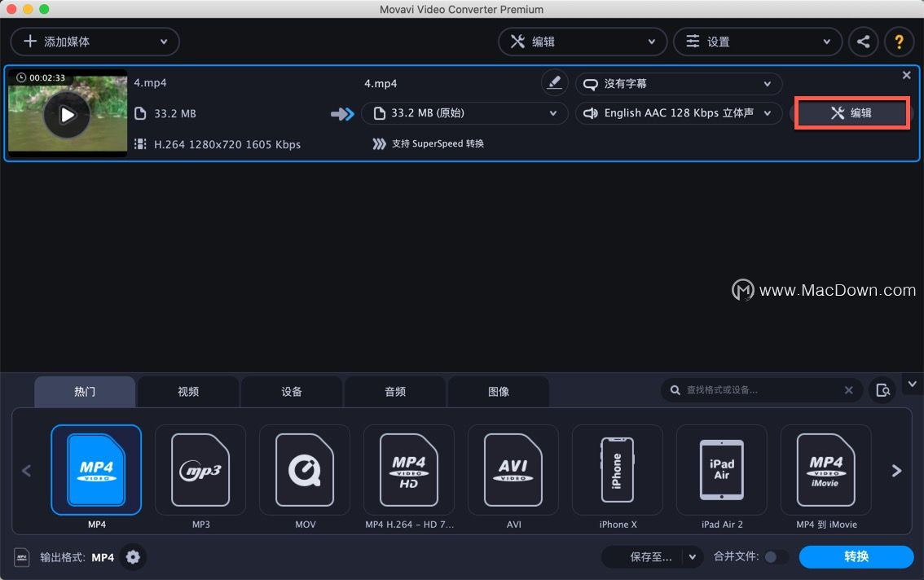Open the Add Media dropdown
This screenshot has height=580, width=924.
pos(95,42)
